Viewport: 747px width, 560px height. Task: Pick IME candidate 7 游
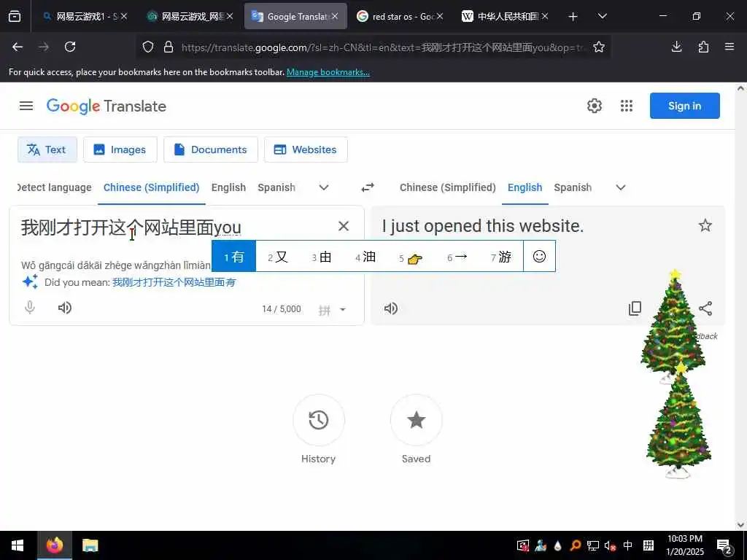point(501,257)
